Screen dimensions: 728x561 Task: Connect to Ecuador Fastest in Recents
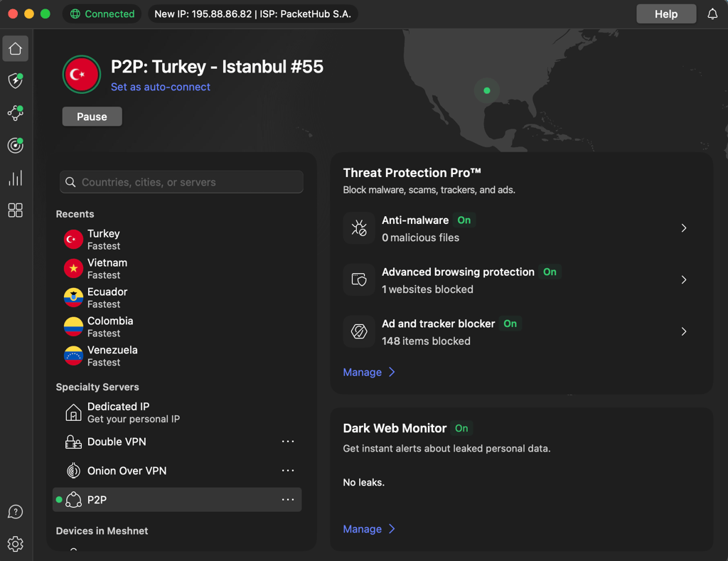[x=177, y=298]
